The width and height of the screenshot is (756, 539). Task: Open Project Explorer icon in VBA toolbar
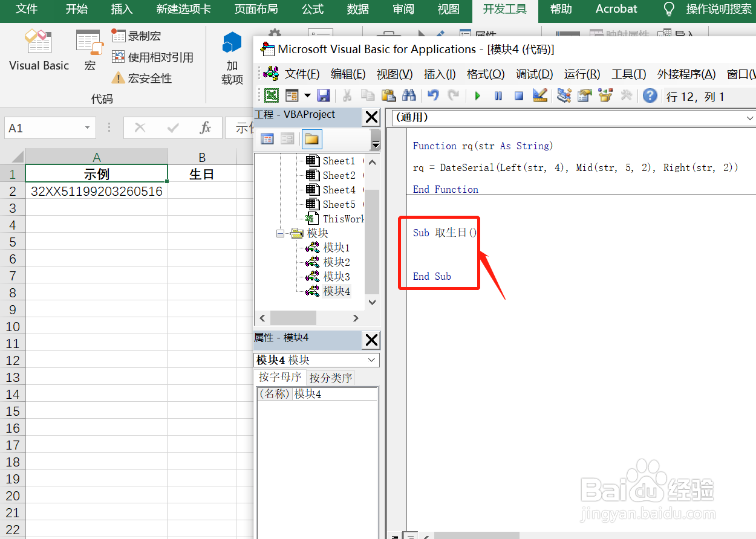[564, 95]
